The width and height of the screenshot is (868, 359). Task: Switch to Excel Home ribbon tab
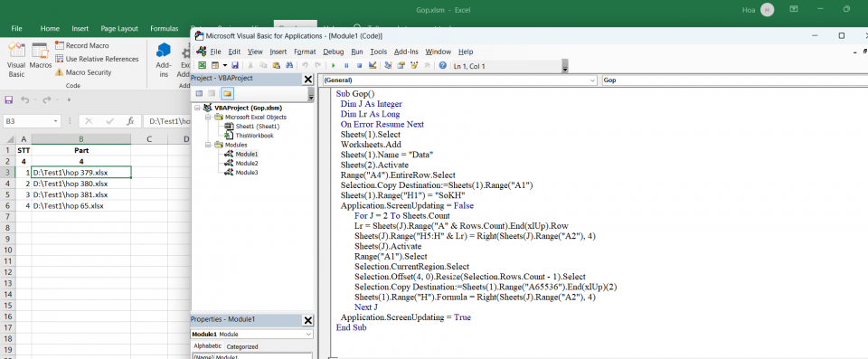click(x=50, y=28)
